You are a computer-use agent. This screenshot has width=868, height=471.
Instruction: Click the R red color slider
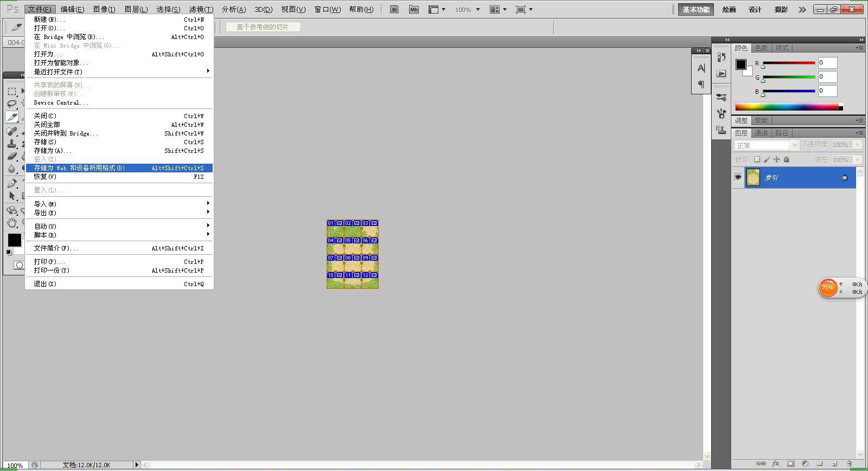coord(789,63)
